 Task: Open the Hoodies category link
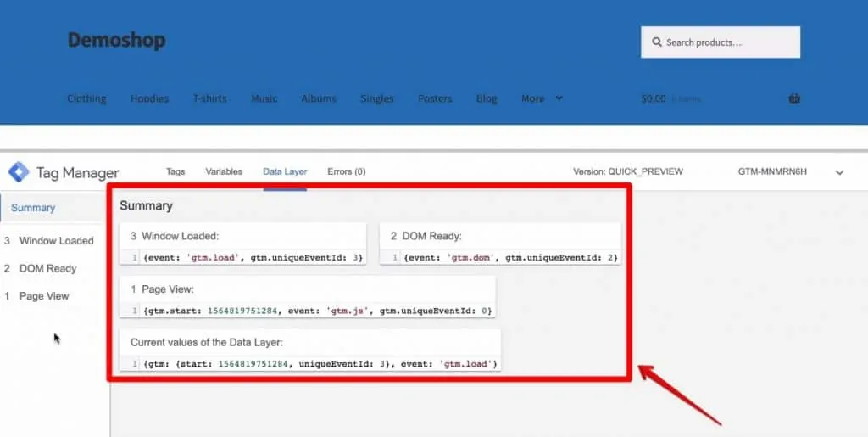(149, 98)
